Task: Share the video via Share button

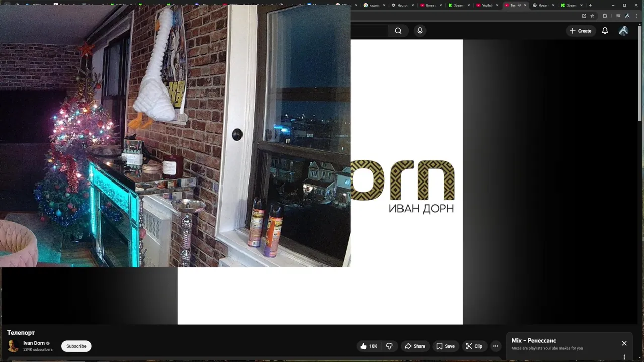Action: pos(415,346)
